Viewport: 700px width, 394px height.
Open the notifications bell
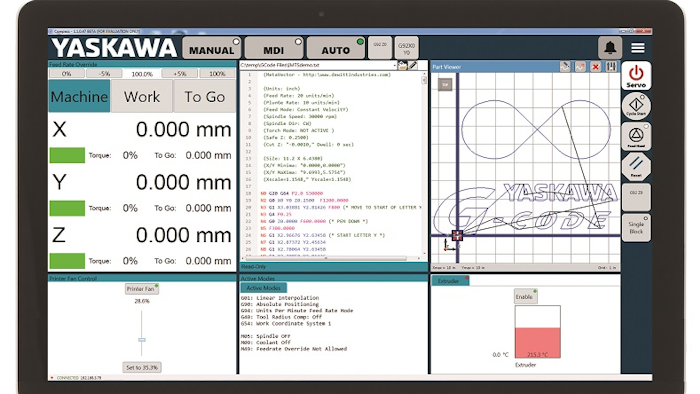(x=610, y=47)
